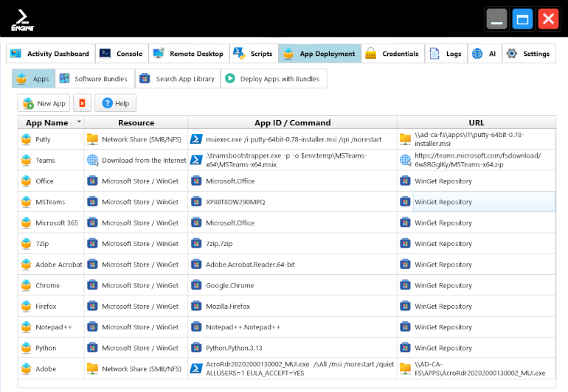Image resolution: width=568 pixels, height=392 pixels.
Task: Go to the Remote Desktop tab
Action: point(188,54)
